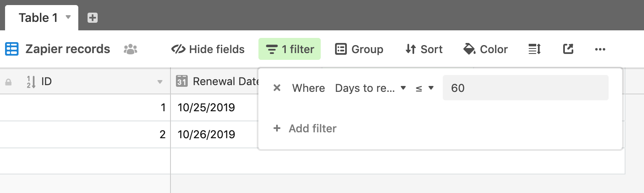
Task: Click the add table plus icon
Action: click(93, 18)
